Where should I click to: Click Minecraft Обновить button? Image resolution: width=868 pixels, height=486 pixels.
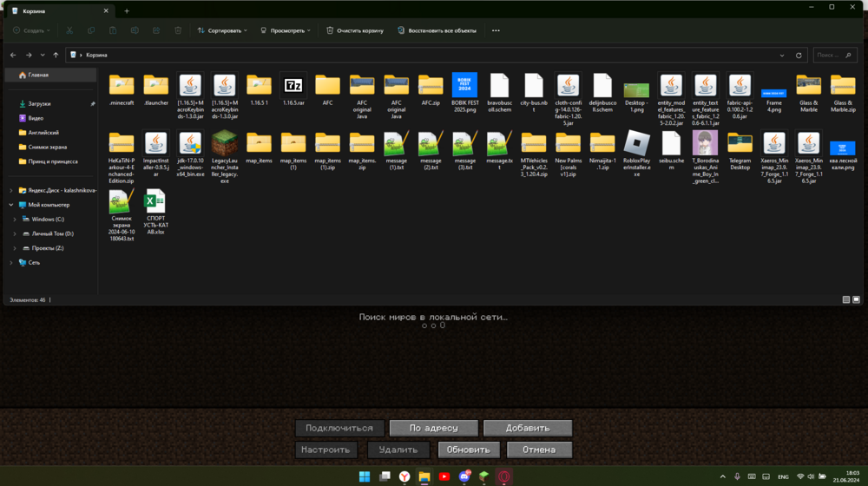point(469,450)
